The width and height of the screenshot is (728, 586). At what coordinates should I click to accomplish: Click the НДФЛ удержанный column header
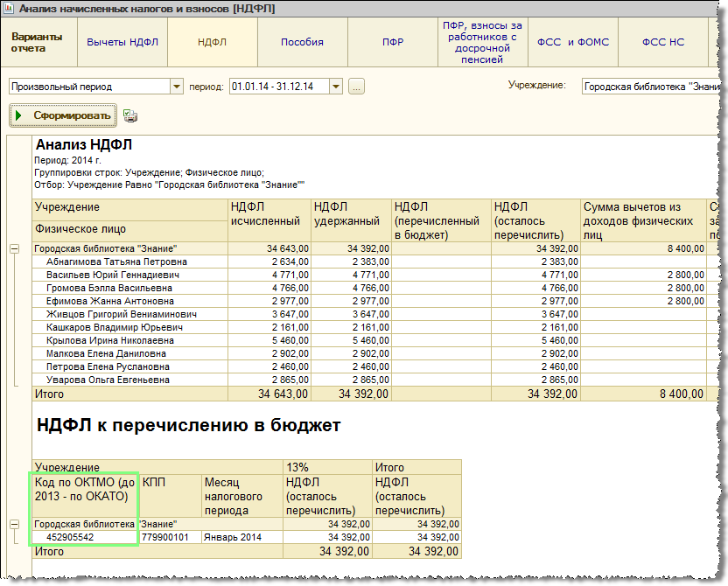(351, 220)
